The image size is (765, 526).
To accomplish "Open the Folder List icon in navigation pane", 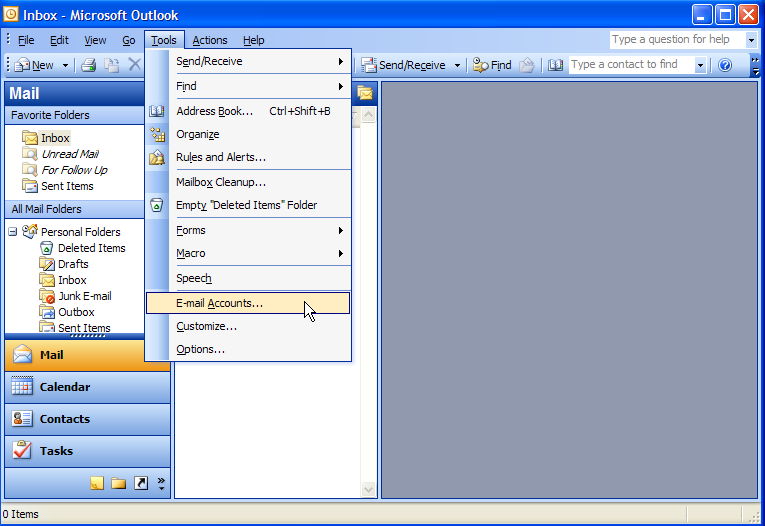I will (x=119, y=483).
